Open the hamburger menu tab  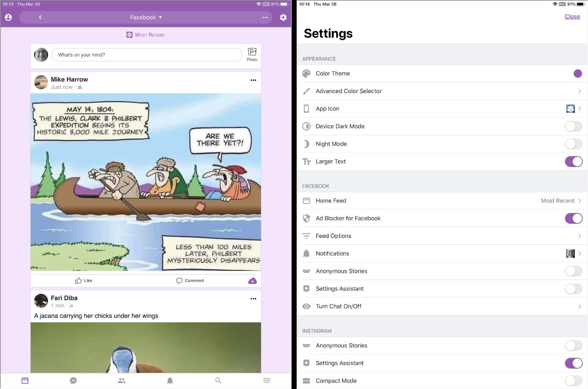(267, 380)
